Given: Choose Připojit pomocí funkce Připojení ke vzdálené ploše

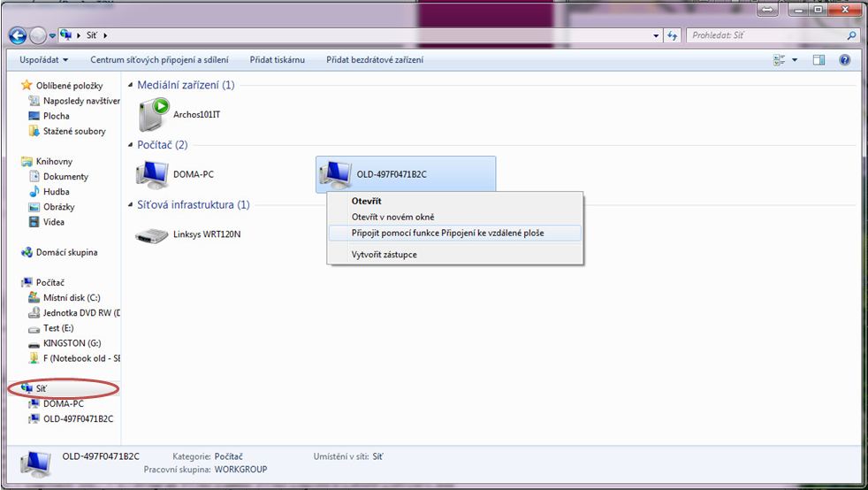Looking at the screenshot, I should pyautogui.click(x=455, y=234).
